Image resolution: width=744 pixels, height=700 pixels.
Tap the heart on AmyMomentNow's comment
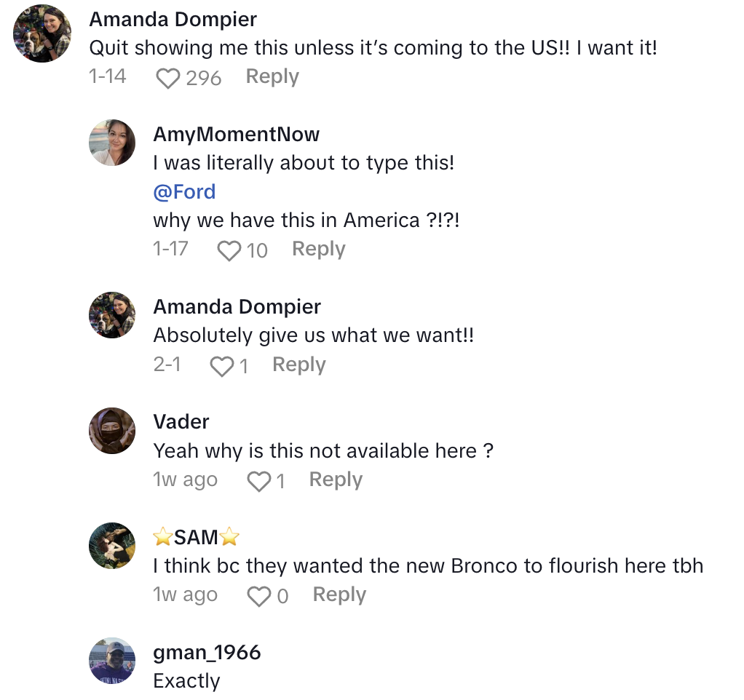[229, 250]
